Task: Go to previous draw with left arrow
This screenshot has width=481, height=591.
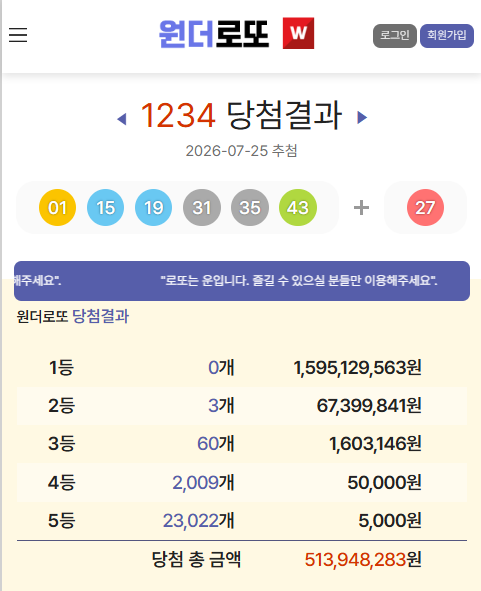Action: coord(122,119)
